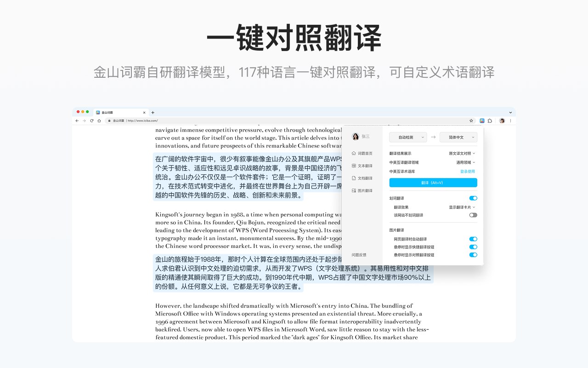This screenshot has height=368, width=588.
Task: Open 文本翻译 in the sidebar
Action: [x=362, y=166]
